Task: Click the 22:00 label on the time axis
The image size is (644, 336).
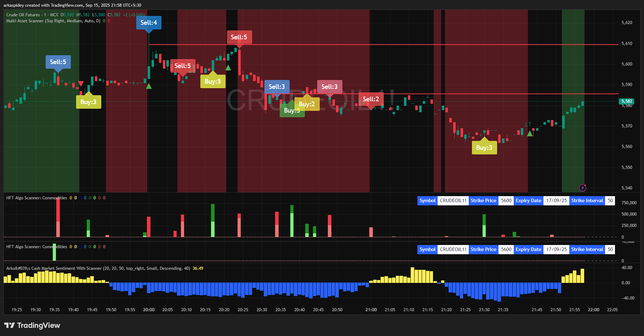Action: point(593,310)
